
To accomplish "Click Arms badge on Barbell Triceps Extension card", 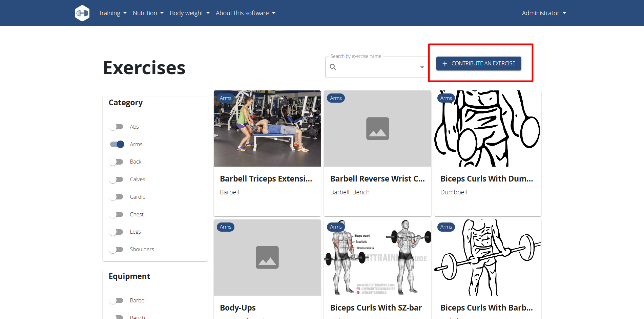I will [x=226, y=98].
